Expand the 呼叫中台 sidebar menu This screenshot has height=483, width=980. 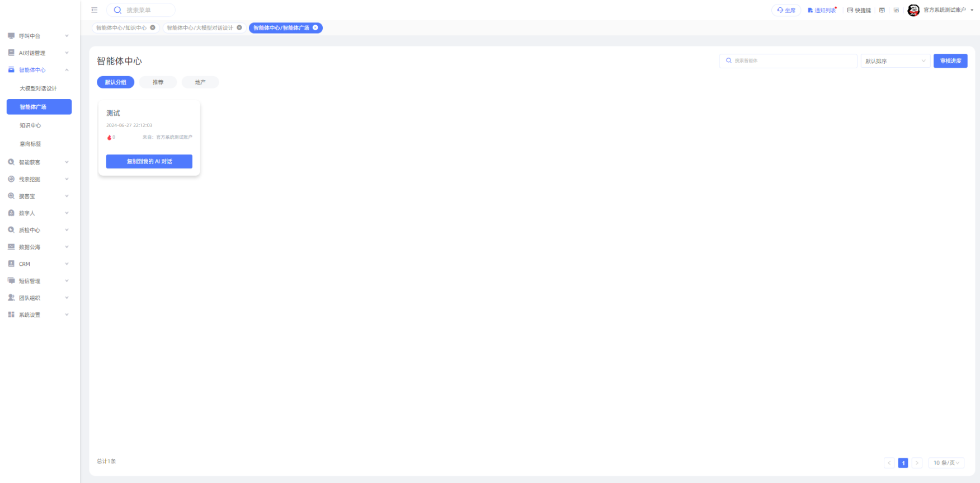tap(38, 36)
